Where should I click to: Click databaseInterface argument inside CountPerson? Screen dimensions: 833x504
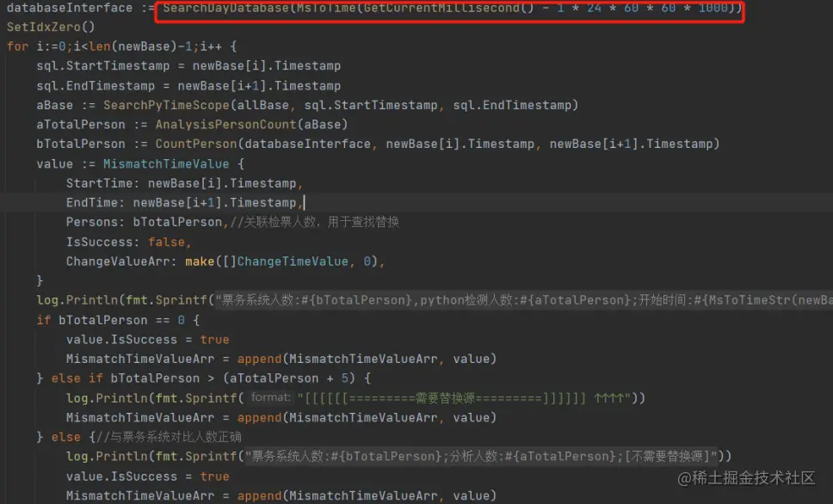pos(307,144)
